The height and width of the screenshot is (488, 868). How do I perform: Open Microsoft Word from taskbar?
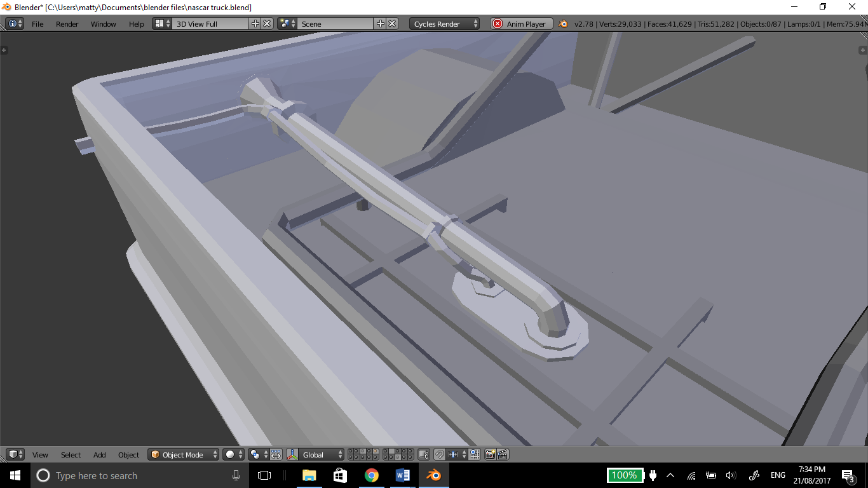(x=403, y=475)
